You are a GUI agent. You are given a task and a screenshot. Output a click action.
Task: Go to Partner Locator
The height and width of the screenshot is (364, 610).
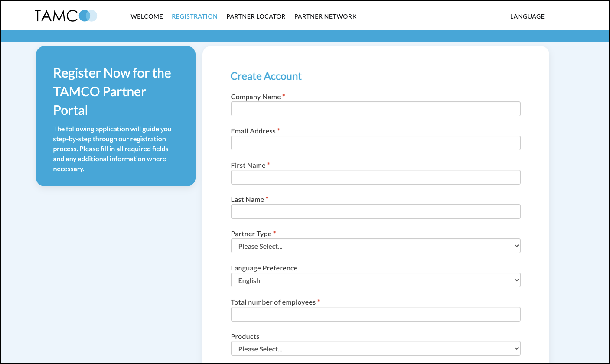(256, 16)
